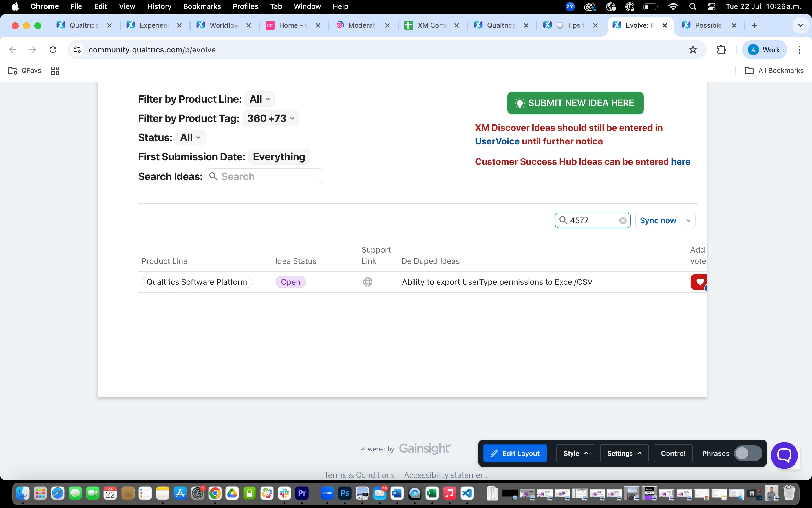Open the Accessibility statement link
The width and height of the screenshot is (812, 508).
click(445, 475)
